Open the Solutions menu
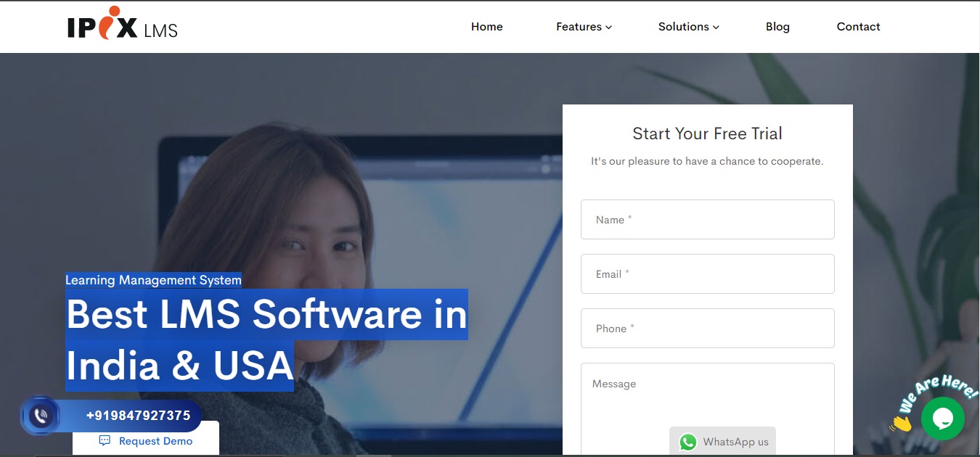980x457 pixels. (689, 27)
